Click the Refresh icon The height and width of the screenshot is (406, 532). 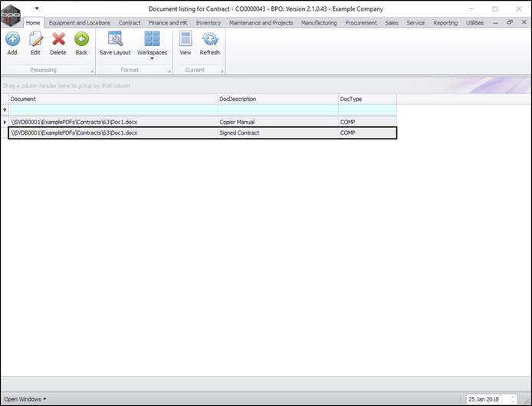210,38
